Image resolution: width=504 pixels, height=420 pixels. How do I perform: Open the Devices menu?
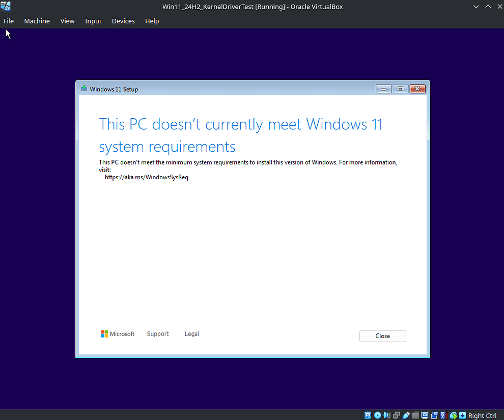pyautogui.click(x=123, y=21)
